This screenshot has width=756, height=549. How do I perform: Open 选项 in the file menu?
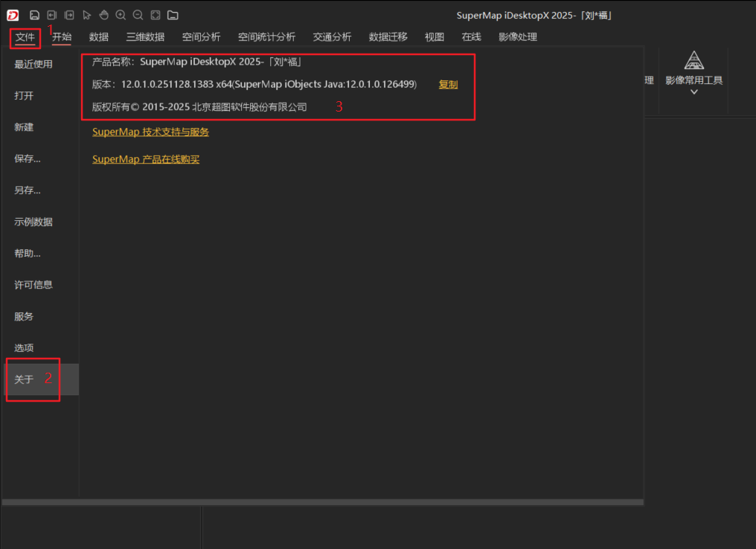[24, 348]
